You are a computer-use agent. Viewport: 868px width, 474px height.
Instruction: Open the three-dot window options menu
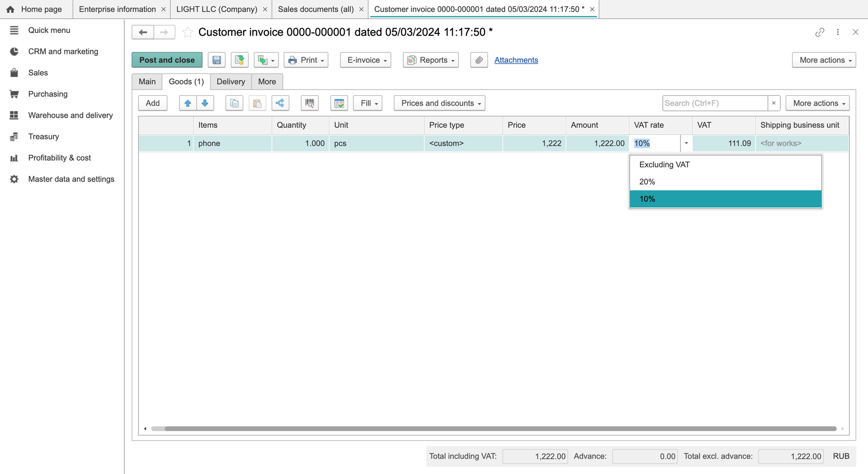pos(838,32)
